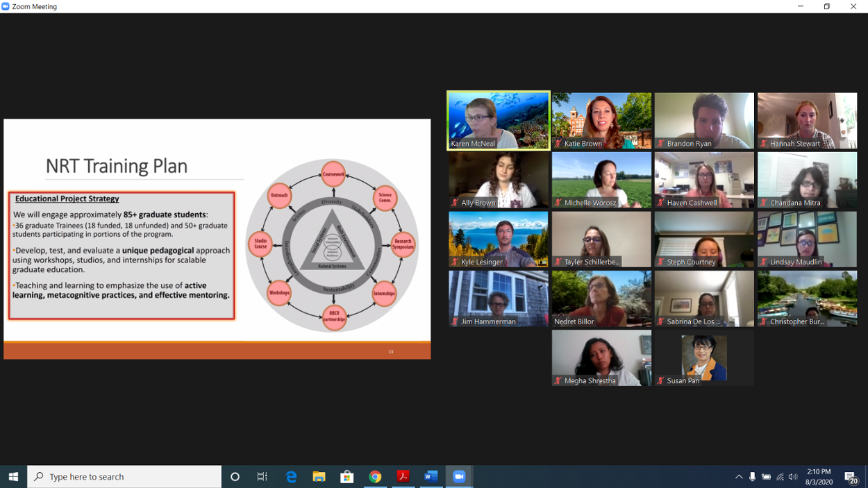Screen dimensions: 868x488
Task: Click Katie Brown's muted microphone icon
Action: tap(558, 144)
